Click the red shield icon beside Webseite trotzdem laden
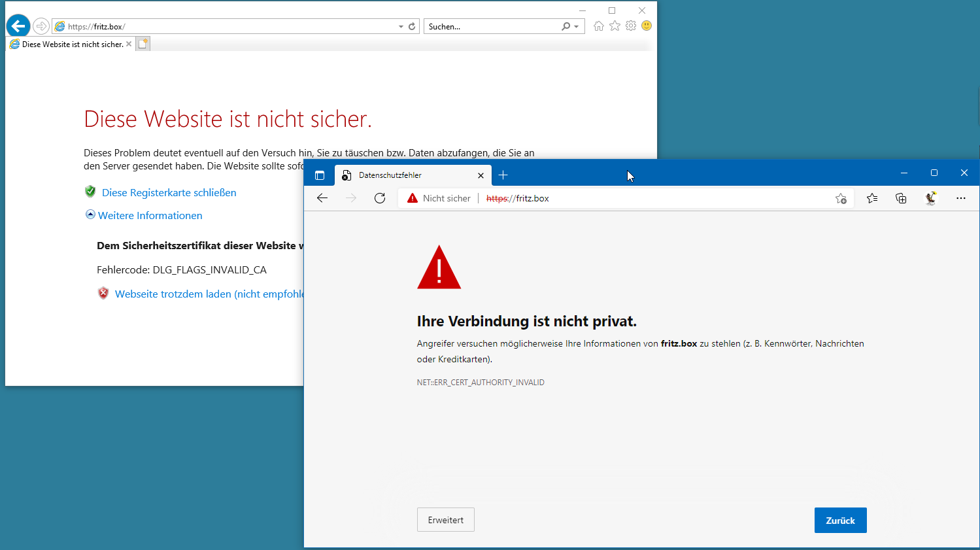The width and height of the screenshot is (980, 550). (x=103, y=294)
